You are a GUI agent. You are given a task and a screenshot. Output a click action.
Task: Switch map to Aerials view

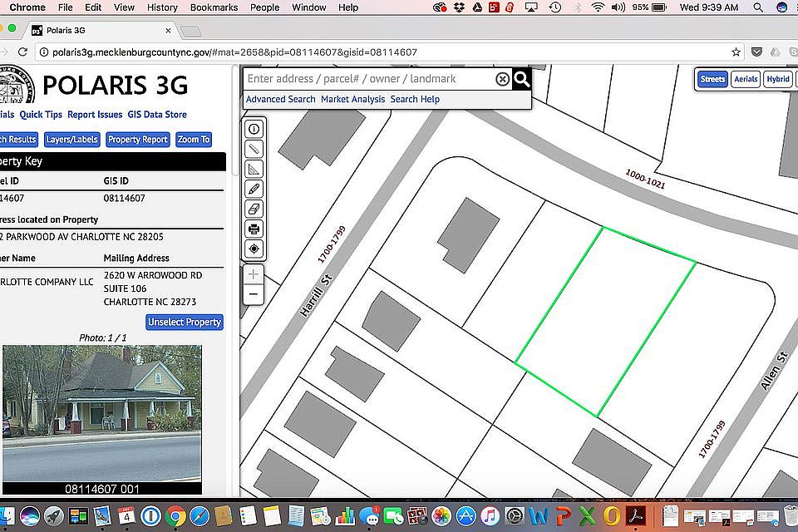pos(746,80)
